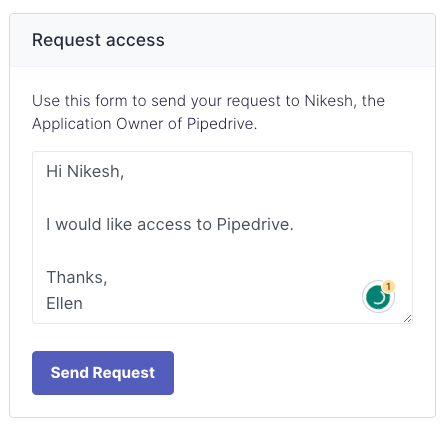Open the green Grammarly icon in message box
Image resolution: width=446 pixels, height=428 pixels.
pyautogui.click(x=378, y=297)
